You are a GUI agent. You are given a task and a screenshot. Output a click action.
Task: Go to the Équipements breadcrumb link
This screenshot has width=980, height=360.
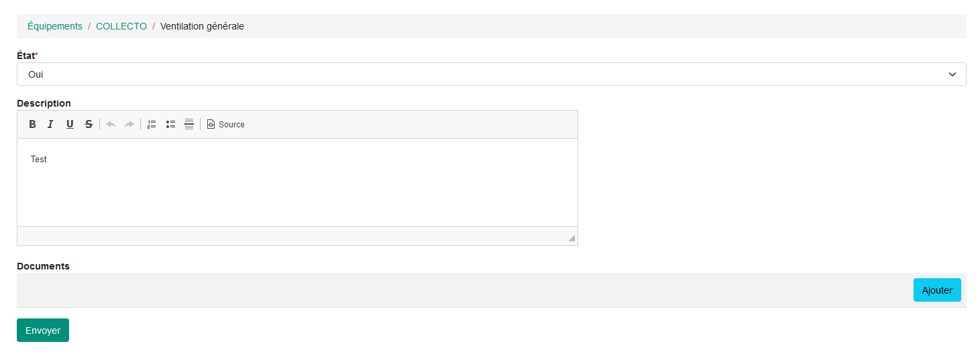tap(55, 26)
